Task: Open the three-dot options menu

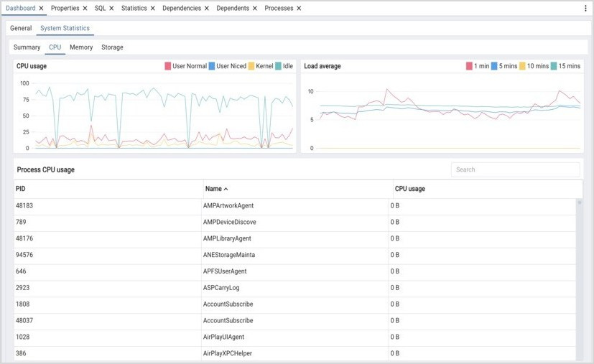Action: click(585, 9)
